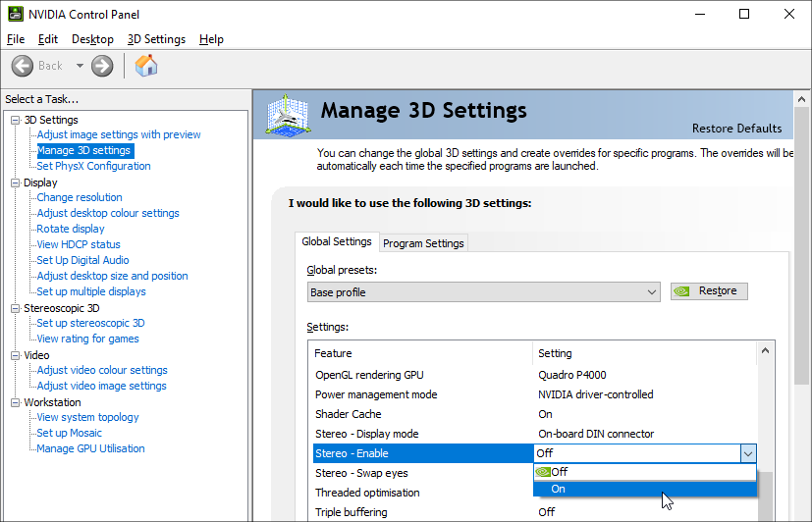Click the Manage 3D Settings header graphic
Image resolution: width=812 pixels, height=522 pixels.
click(289, 116)
